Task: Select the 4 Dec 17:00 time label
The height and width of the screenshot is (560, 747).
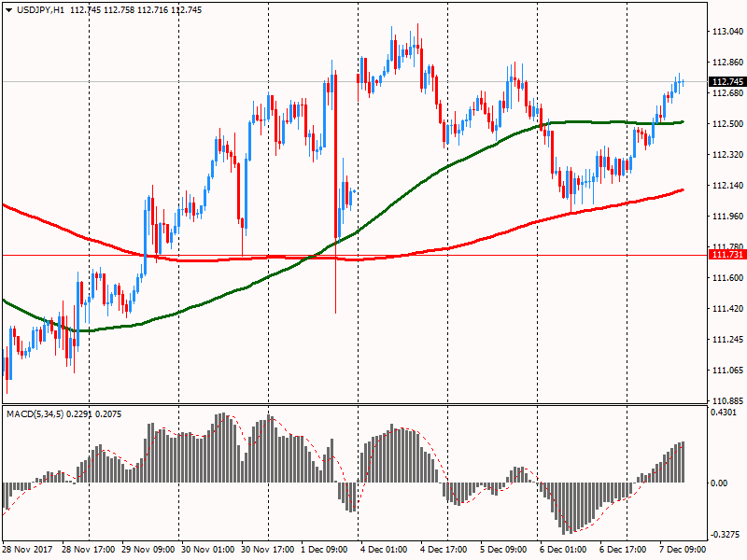Action: [445, 550]
